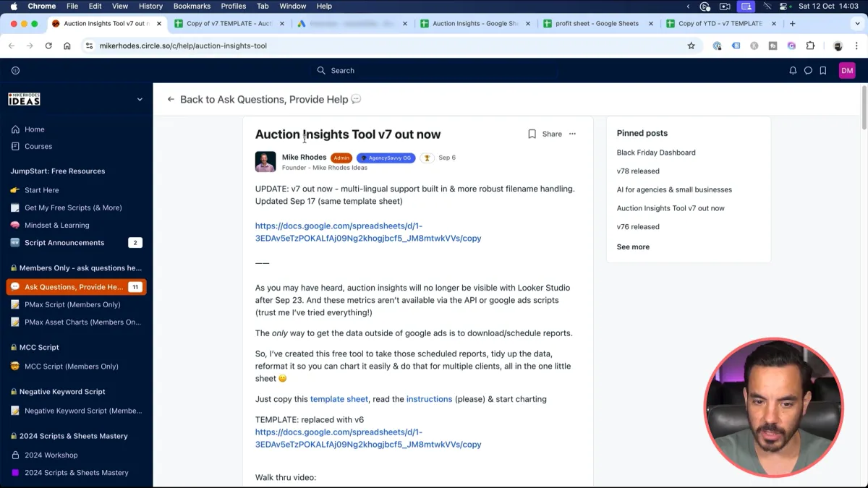The image size is (868, 488).
Task: Navigate back in browser history
Action: pyautogui.click(x=12, y=46)
